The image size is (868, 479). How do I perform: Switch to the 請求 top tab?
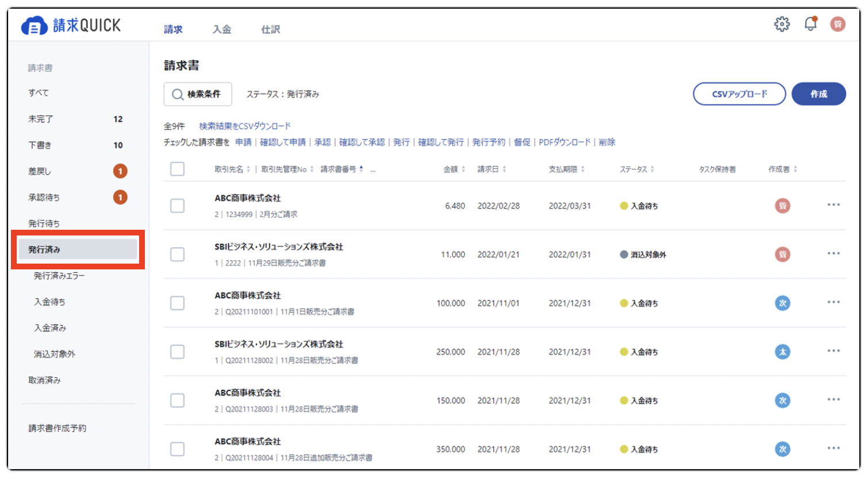point(173,29)
